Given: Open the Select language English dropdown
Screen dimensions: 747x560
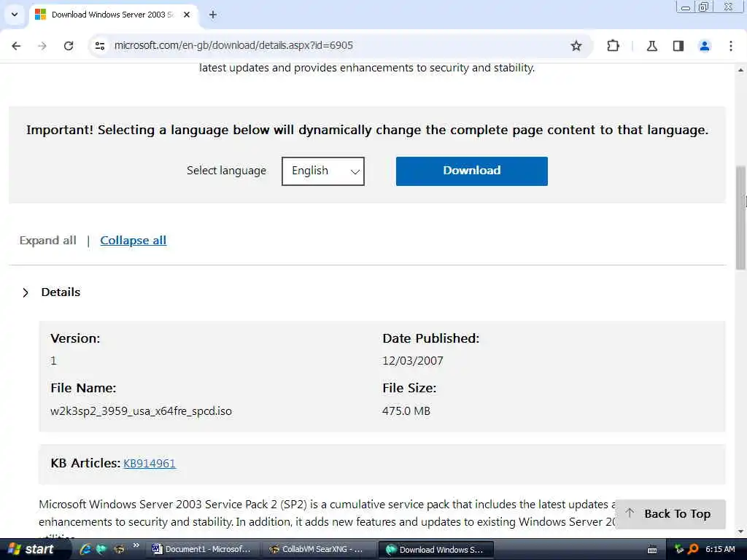Looking at the screenshot, I should click(323, 171).
